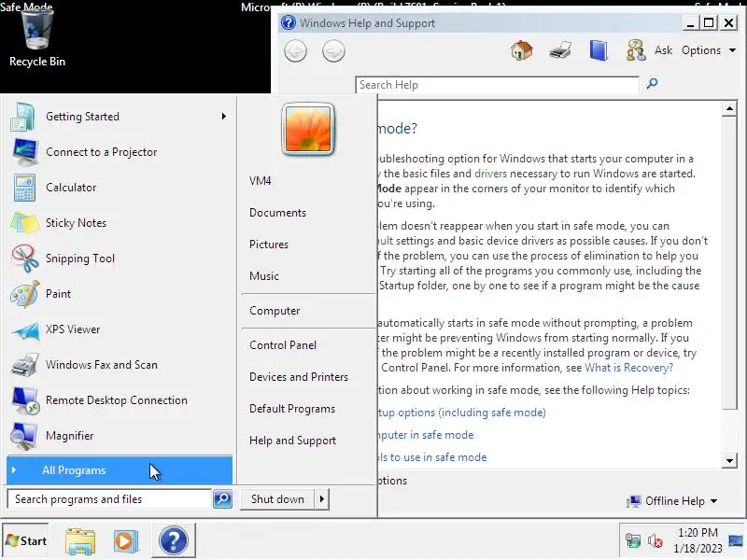Click search programs magnifier button
747x560 pixels.
[222, 499]
